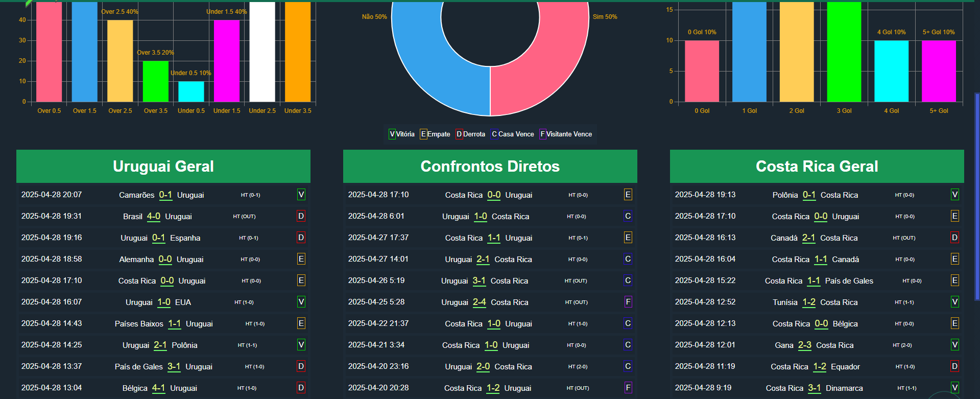Viewport: 980px width, 399px height.
Task: Click the Uruguai 2-4 Costa Rica score
Action: pyautogui.click(x=480, y=302)
